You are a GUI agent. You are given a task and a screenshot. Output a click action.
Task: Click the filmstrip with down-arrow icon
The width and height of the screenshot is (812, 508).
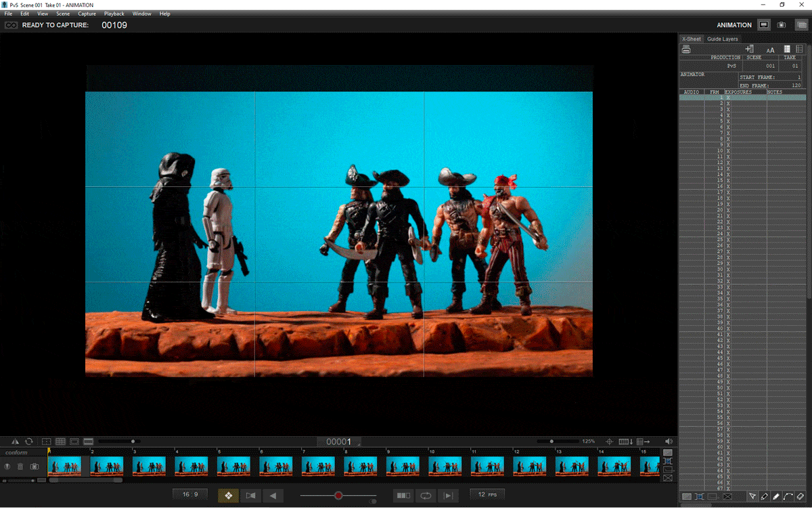(626, 442)
